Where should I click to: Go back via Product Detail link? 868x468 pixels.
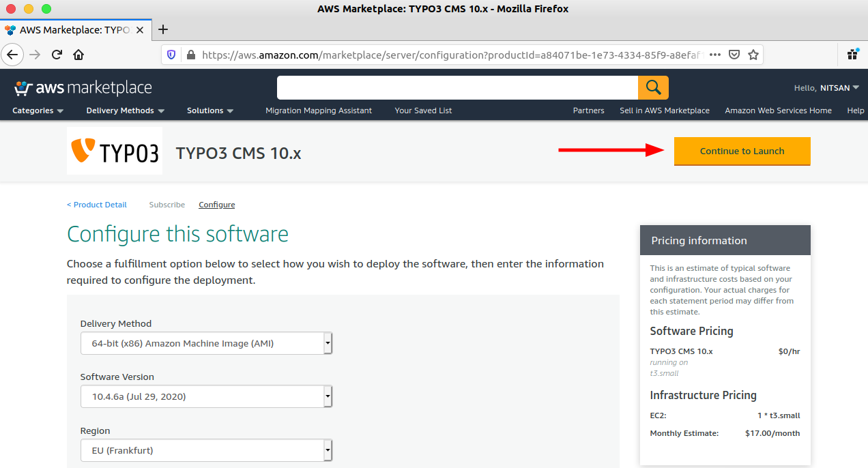tap(97, 205)
